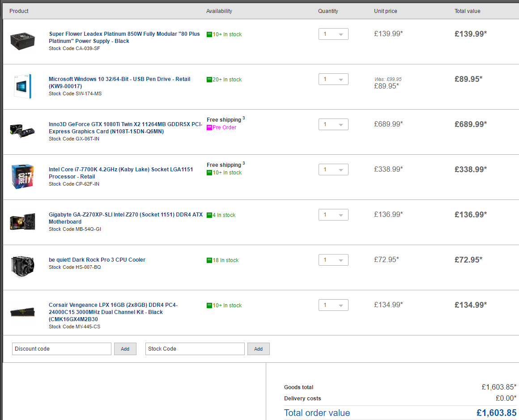The width and height of the screenshot is (519, 420).
Task: Click the Total order value heading
Action: (x=317, y=413)
